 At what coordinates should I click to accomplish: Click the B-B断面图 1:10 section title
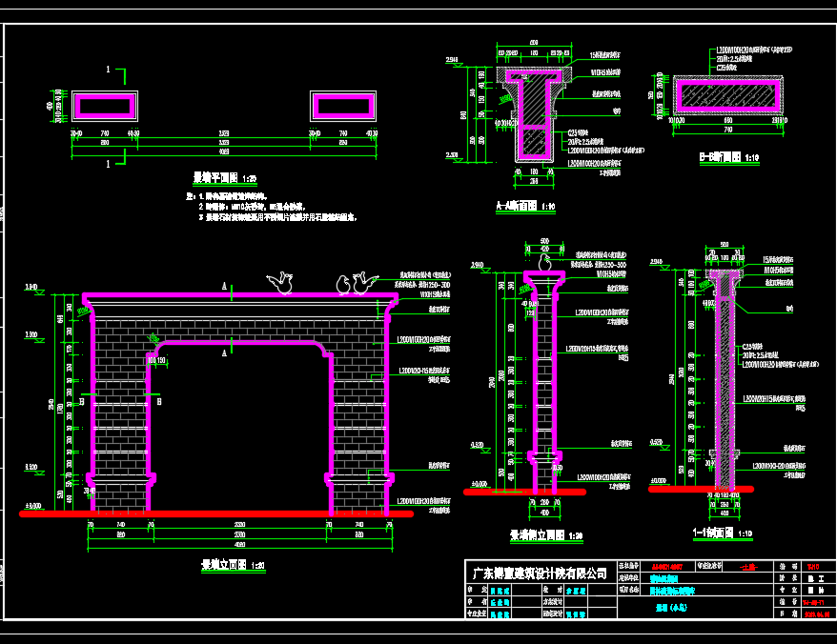[729, 157]
